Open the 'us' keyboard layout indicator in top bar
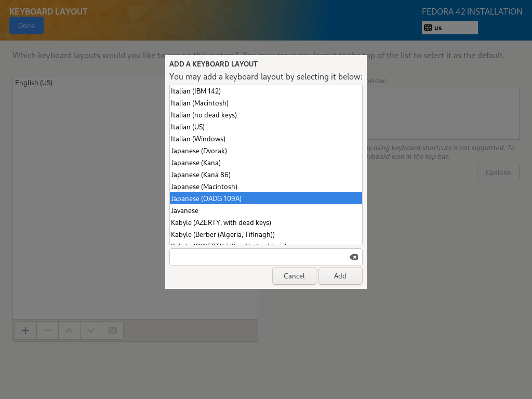532x399 pixels. point(449,28)
